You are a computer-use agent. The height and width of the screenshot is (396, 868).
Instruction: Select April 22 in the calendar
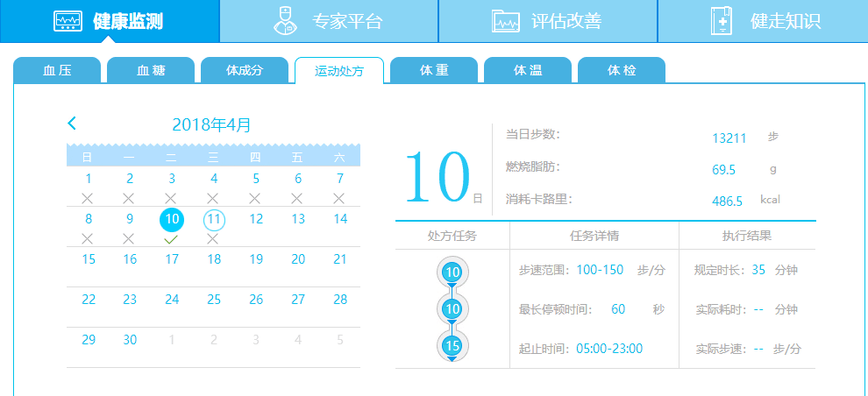point(89,300)
